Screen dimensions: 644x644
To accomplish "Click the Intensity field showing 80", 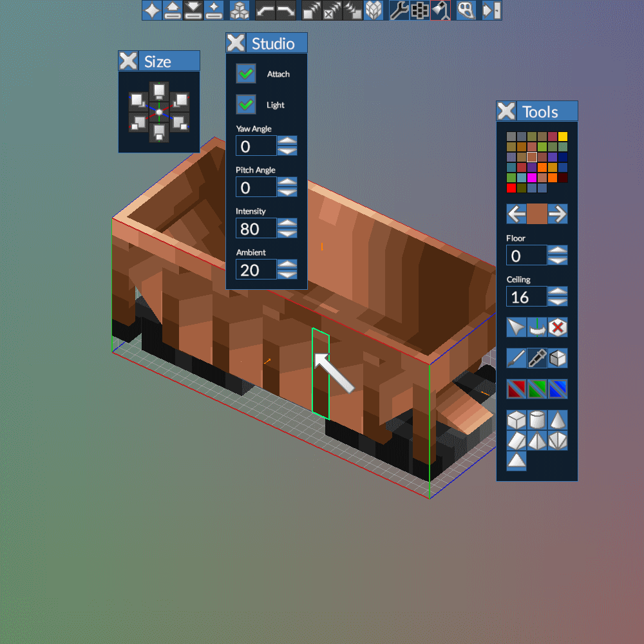I will click(x=256, y=229).
